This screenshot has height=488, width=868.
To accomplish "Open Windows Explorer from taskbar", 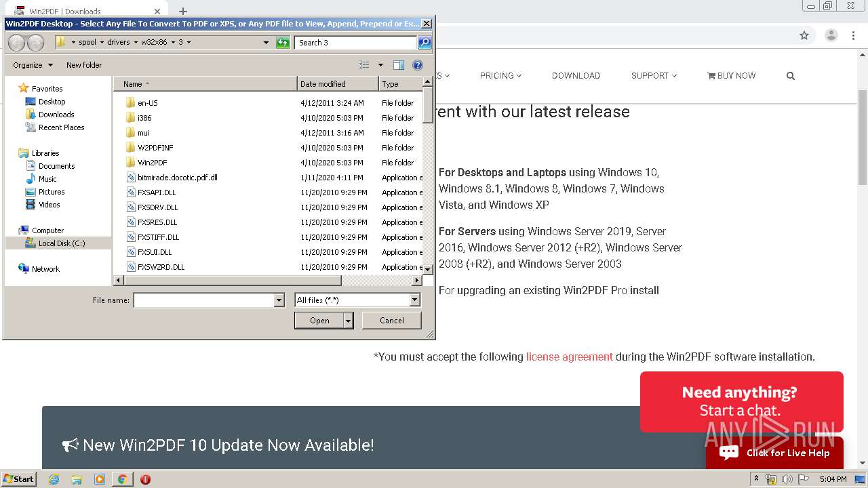I will click(x=77, y=479).
